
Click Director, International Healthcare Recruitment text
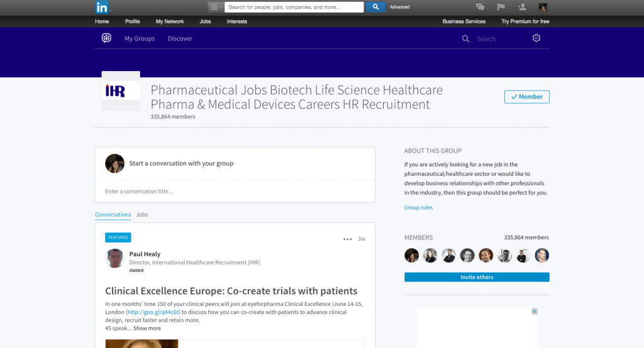pyautogui.click(x=195, y=262)
